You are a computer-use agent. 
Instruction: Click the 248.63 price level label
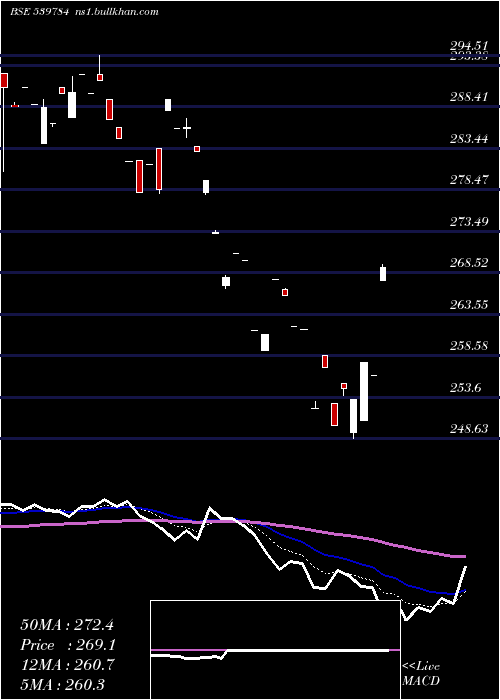(x=469, y=429)
